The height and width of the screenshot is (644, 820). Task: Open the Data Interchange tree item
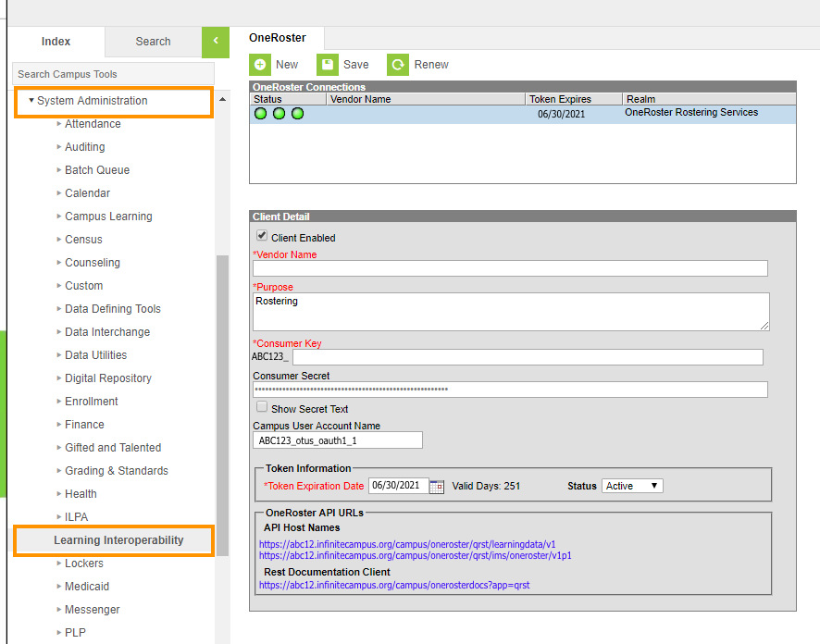click(107, 332)
